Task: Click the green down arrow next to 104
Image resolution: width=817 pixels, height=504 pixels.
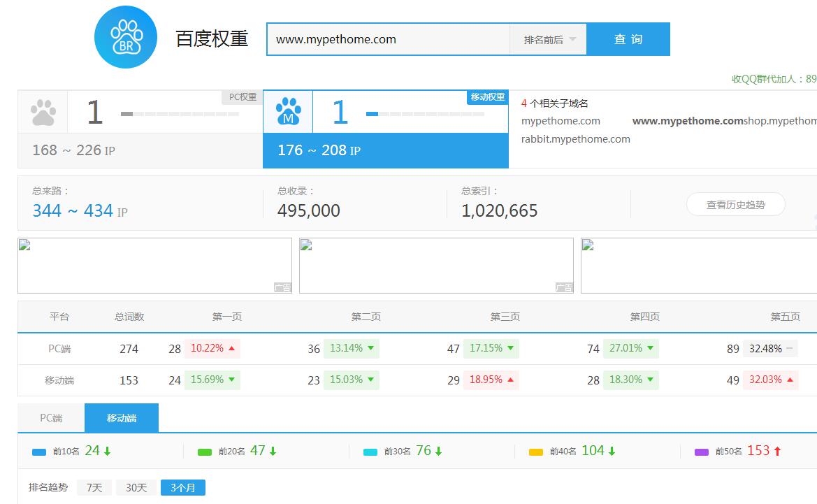Action: pyautogui.click(x=612, y=452)
